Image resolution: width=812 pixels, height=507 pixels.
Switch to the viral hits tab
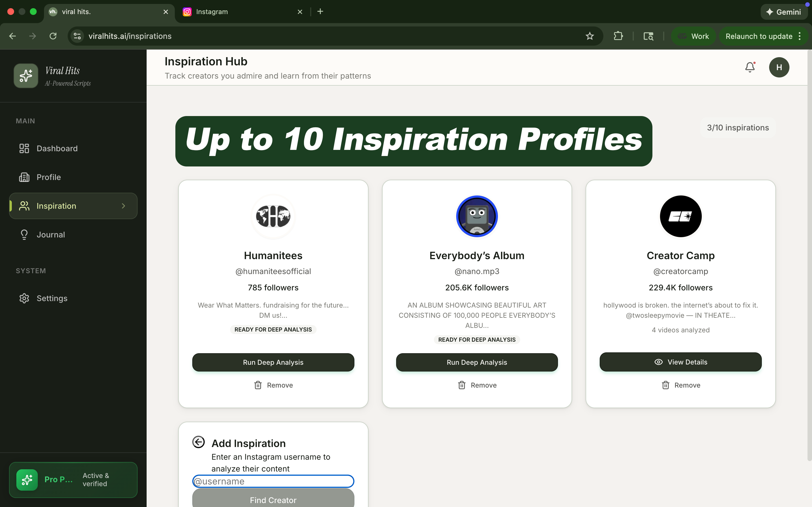coord(101,11)
